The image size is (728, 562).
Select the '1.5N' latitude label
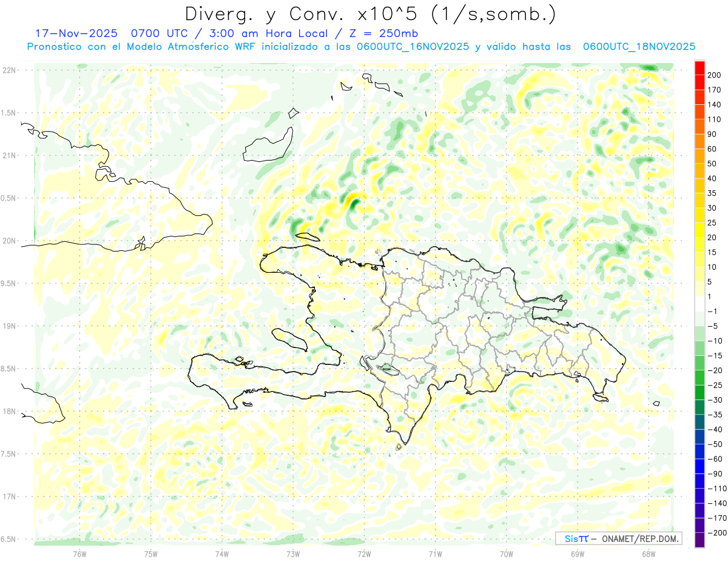(9, 113)
